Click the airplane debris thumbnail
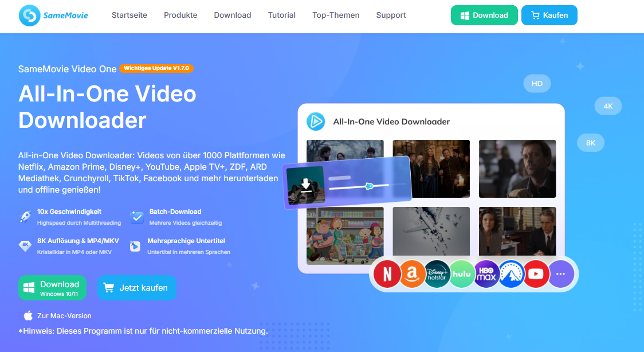 click(431, 231)
